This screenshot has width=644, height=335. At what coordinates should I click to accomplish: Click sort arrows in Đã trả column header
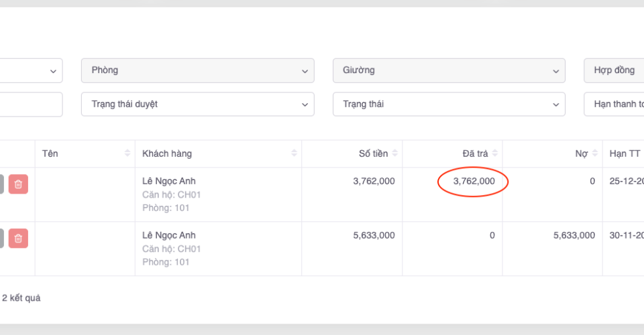(495, 153)
